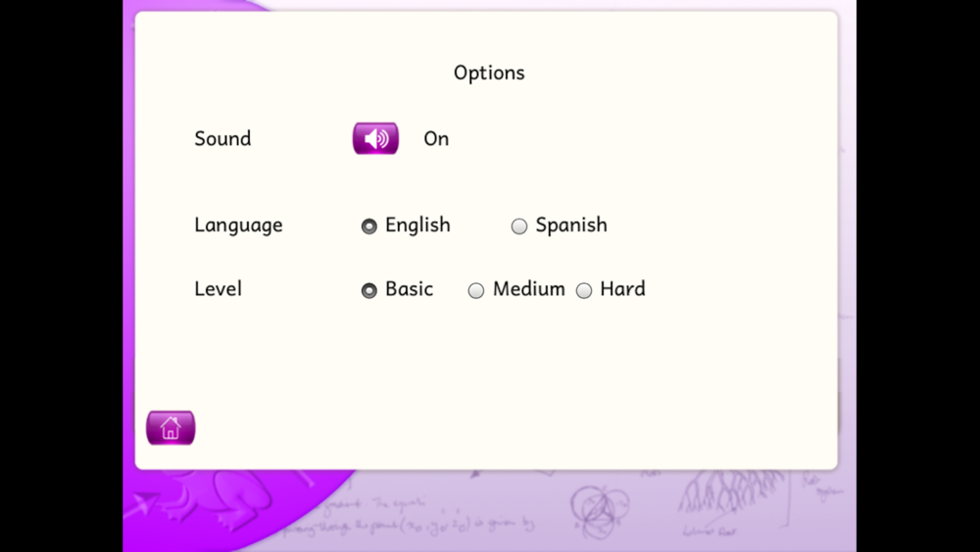Screen dimensions: 980x552
Task: Click the "Language" setting label
Action: [x=238, y=226]
